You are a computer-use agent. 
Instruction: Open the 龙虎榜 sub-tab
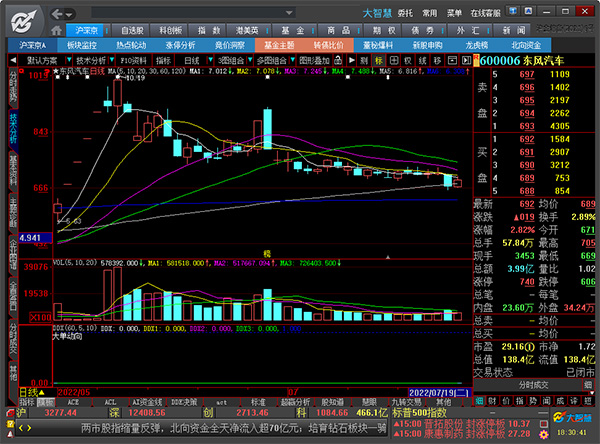477,45
